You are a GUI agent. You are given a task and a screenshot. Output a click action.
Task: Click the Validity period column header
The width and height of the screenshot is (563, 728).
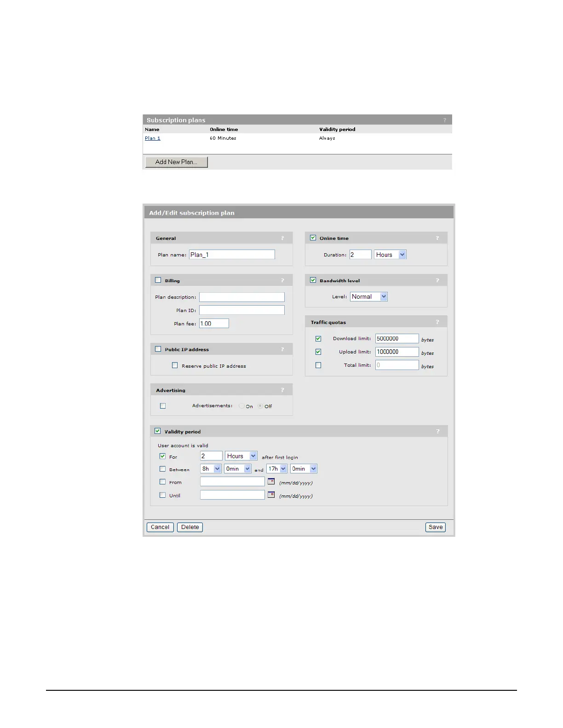(x=337, y=129)
